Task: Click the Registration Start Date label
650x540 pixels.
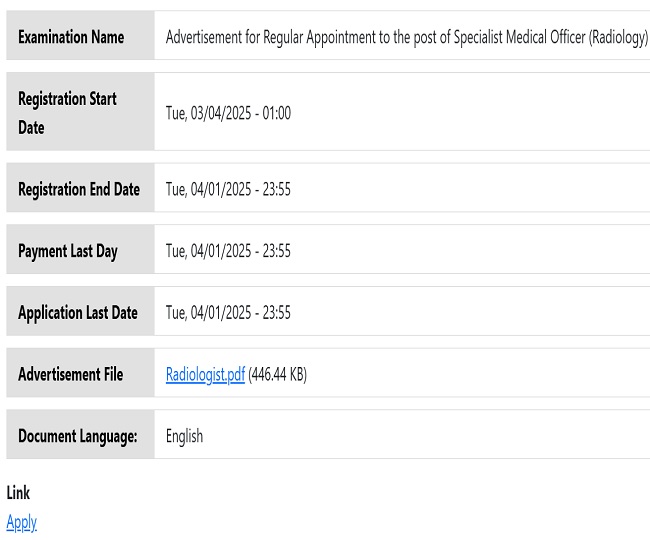Action: point(67,113)
